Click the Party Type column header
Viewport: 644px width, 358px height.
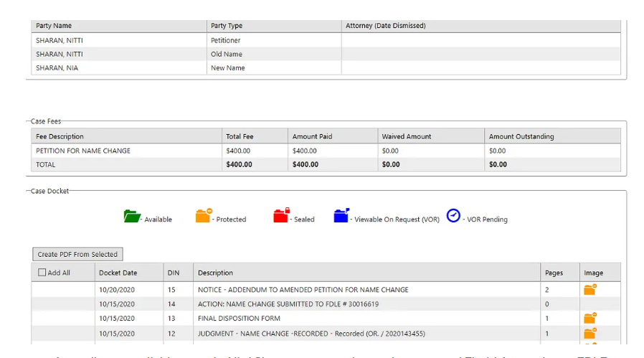coord(227,26)
